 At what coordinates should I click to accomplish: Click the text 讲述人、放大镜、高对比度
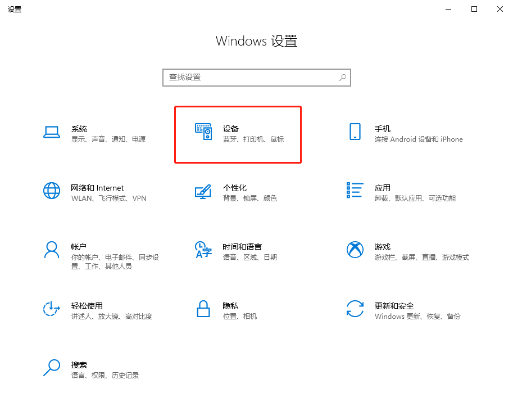[112, 316]
